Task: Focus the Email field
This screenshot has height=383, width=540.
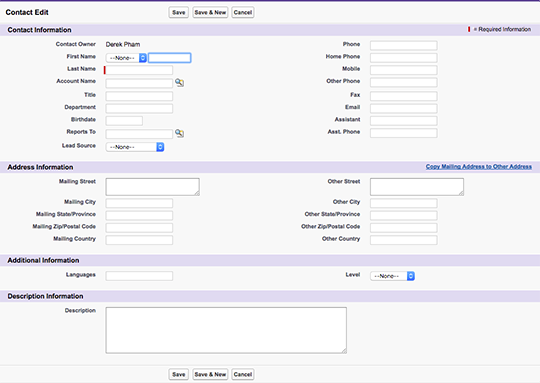Action: coord(404,108)
